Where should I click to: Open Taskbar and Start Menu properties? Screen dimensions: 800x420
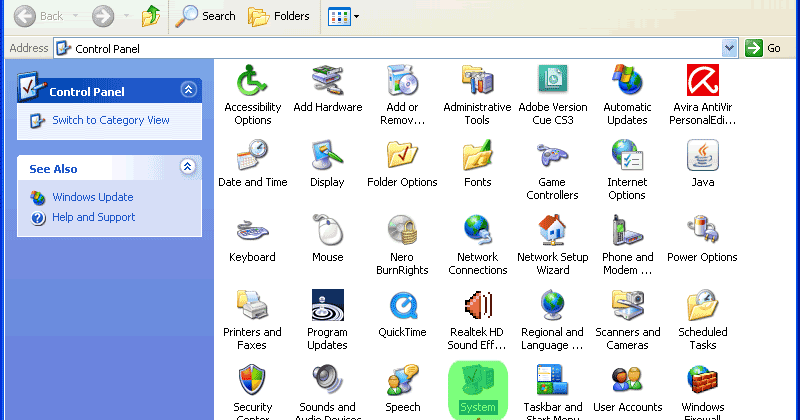tap(553, 391)
